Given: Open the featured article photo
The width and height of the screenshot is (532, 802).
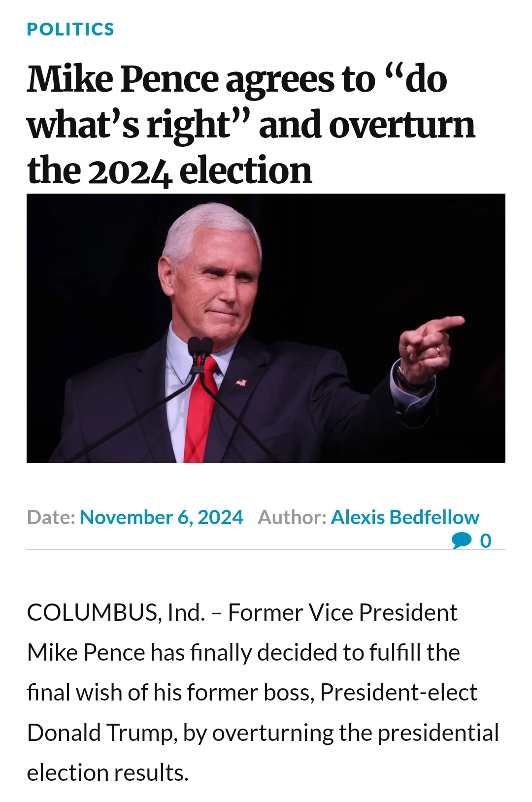Looking at the screenshot, I should (266, 328).
